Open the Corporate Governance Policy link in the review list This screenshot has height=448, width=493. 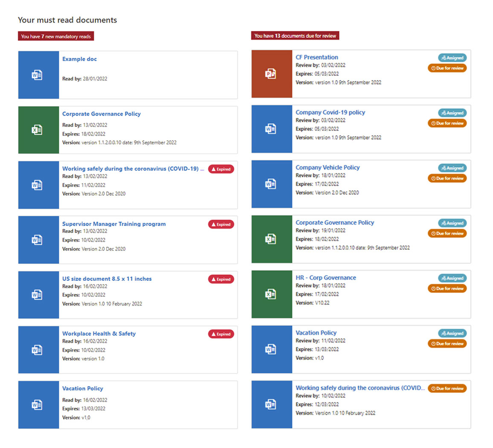pos(334,223)
